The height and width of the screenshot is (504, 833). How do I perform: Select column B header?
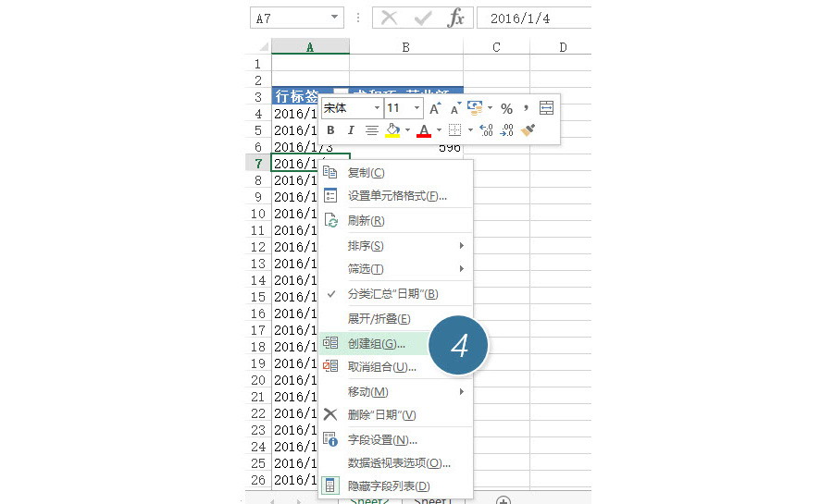coord(406,46)
